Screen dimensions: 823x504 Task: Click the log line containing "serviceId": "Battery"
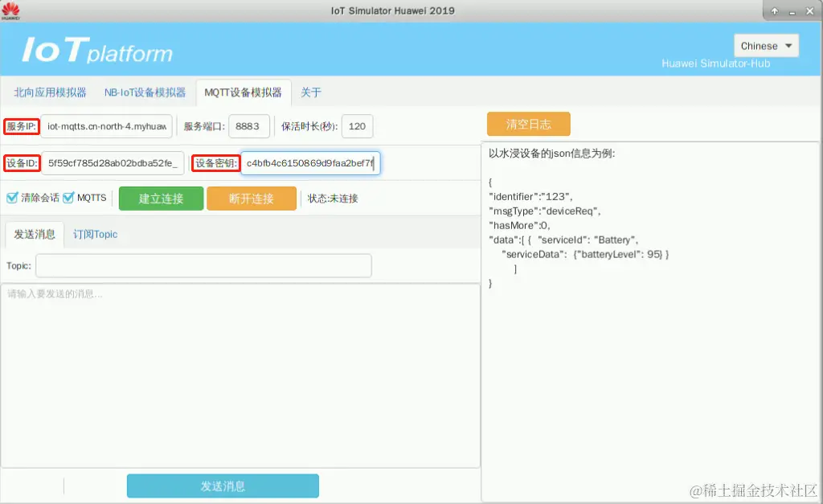coord(563,240)
